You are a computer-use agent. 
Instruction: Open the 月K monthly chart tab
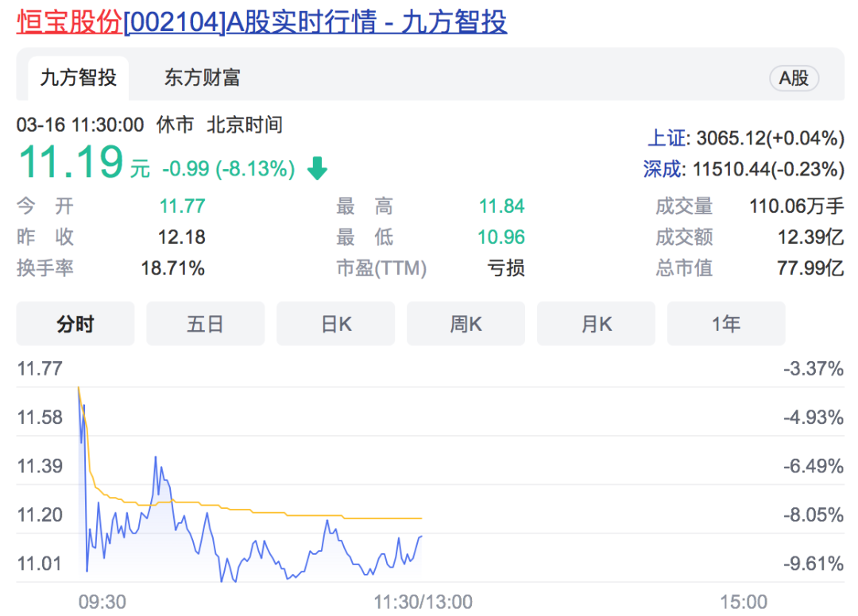tap(596, 324)
